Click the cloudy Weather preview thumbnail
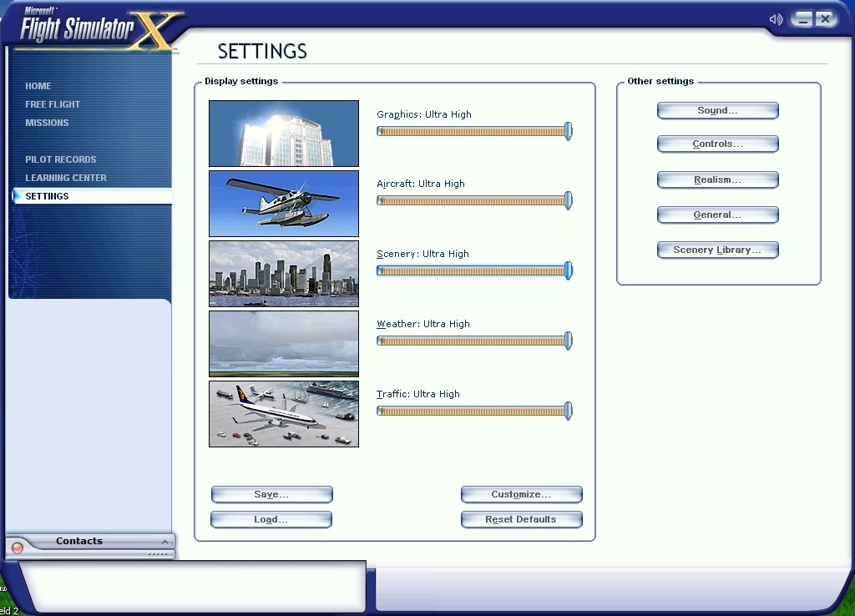This screenshot has height=616, width=855. [284, 344]
